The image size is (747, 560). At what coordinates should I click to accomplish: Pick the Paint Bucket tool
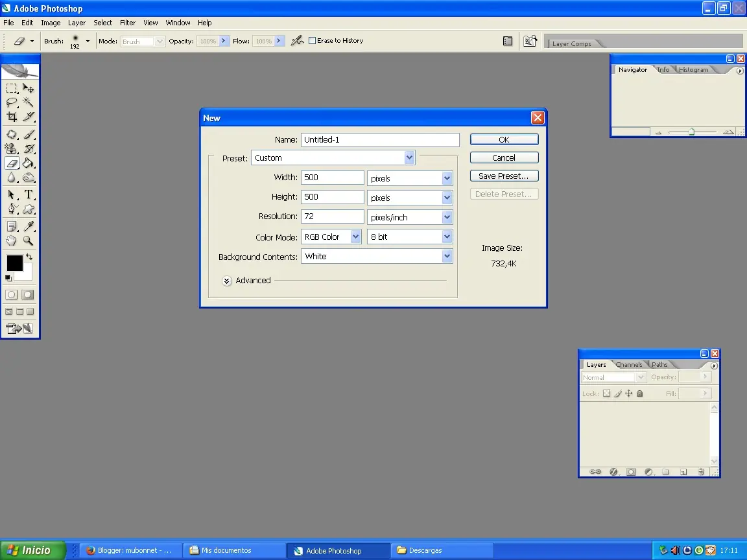29,163
